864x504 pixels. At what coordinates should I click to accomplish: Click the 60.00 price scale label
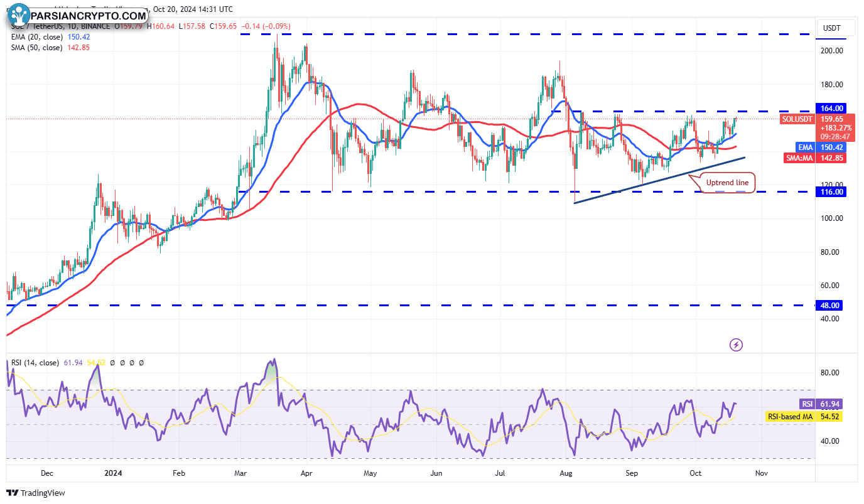point(831,286)
